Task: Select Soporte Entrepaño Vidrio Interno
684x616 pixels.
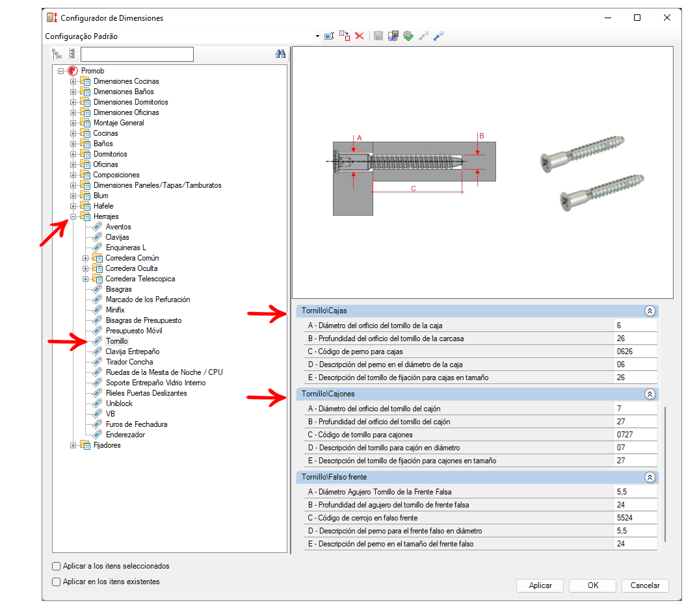Action: (156, 383)
